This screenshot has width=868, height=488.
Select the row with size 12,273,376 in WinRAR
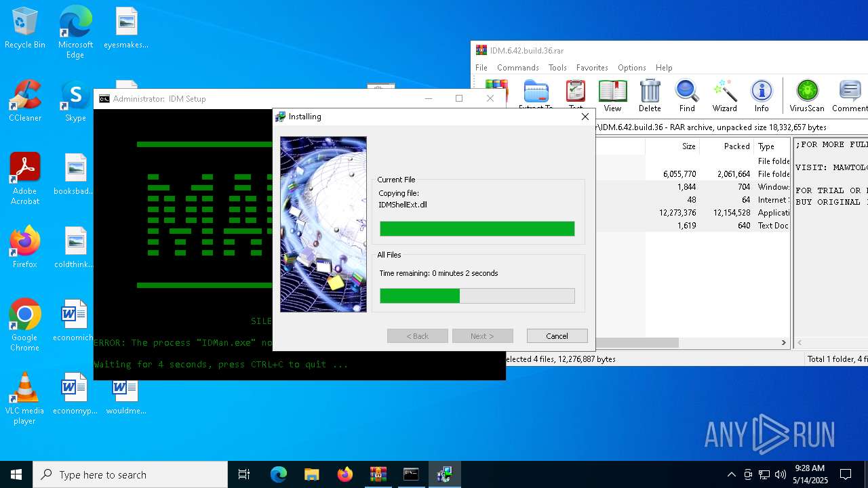click(693, 213)
